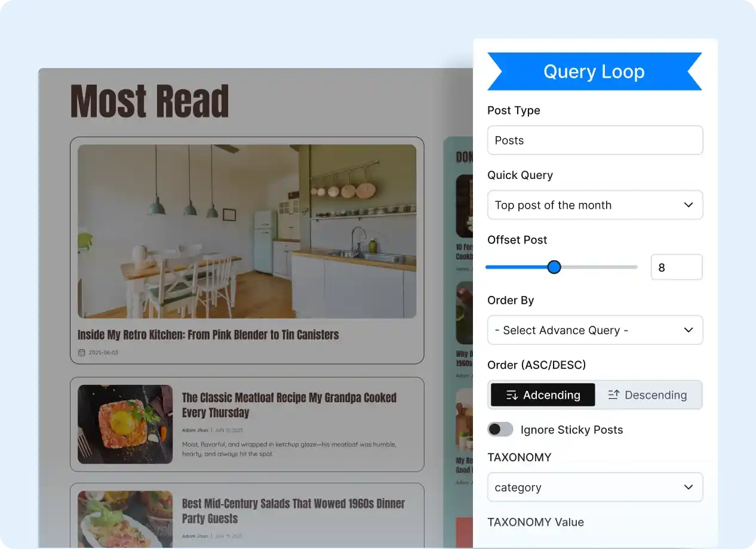Select Adcending order option

click(543, 395)
